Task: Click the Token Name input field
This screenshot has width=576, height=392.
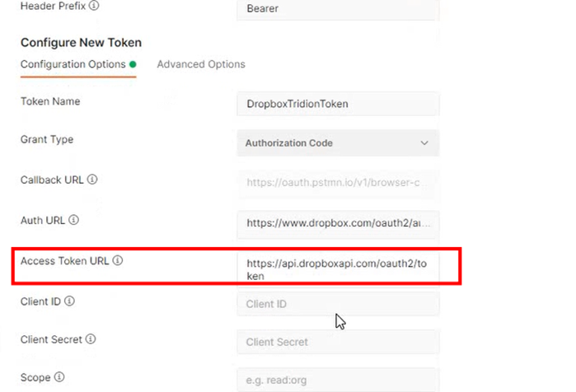Action: 338,104
